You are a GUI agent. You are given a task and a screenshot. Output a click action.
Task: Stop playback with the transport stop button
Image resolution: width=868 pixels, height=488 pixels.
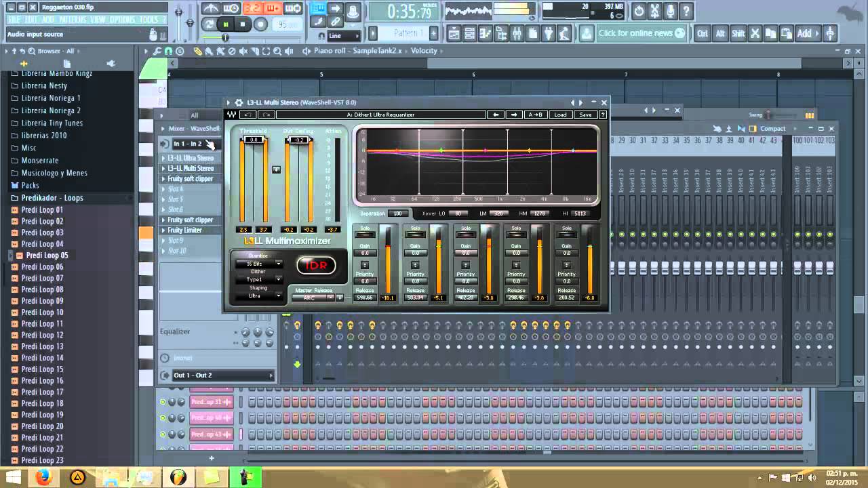(x=243, y=24)
